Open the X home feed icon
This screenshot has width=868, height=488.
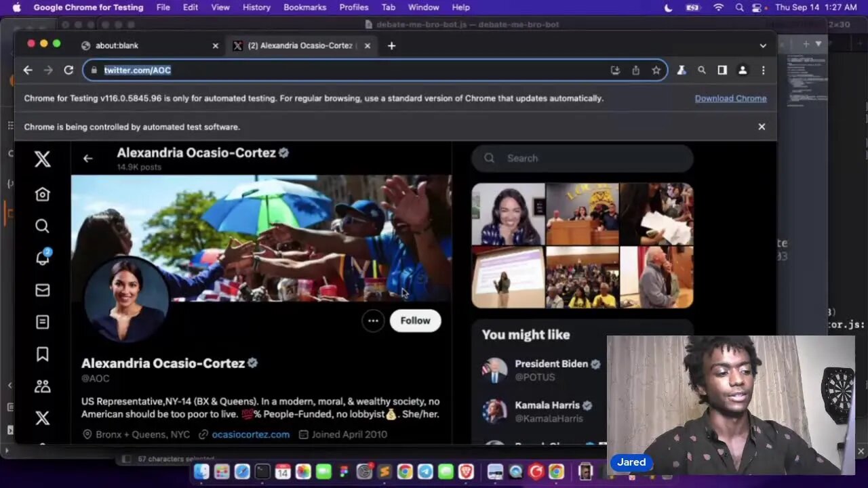coord(42,195)
